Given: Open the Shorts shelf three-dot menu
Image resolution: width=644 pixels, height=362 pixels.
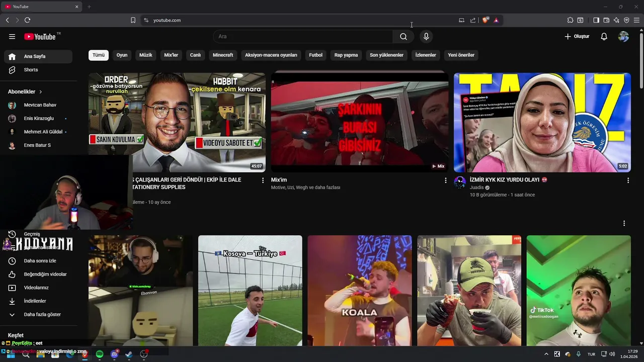Looking at the screenshot, I should click(x=624, y=223).
